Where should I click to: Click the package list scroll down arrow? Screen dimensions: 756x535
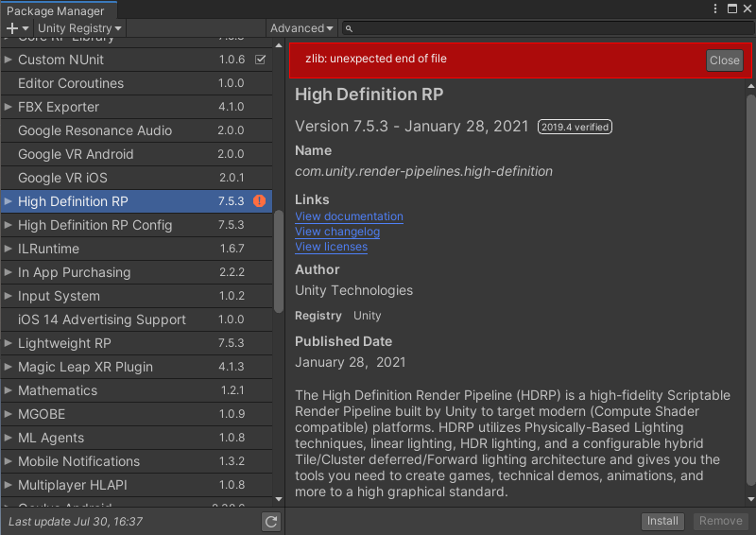pos(279,499)
